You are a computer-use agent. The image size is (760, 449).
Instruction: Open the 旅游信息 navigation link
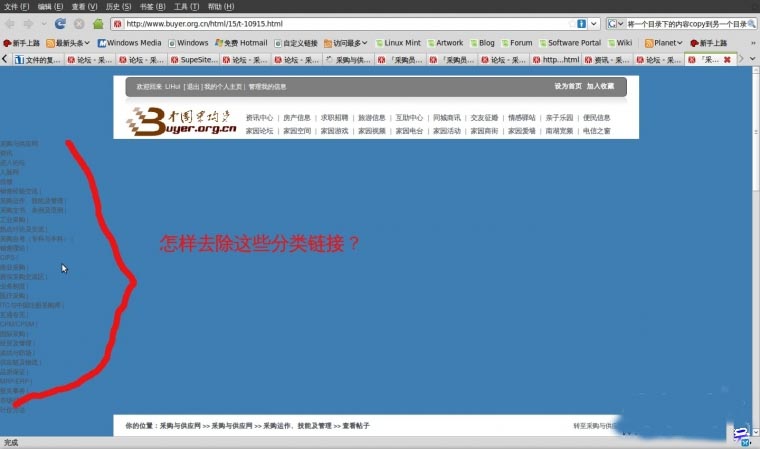(x=372, y=118)
